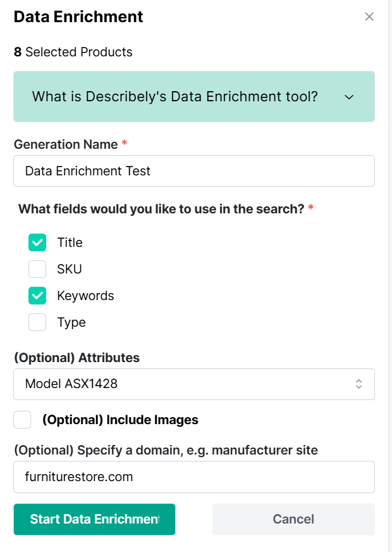
Task: Focus the domain field containing furniturestore.com
Action: [x=194, y=477]
